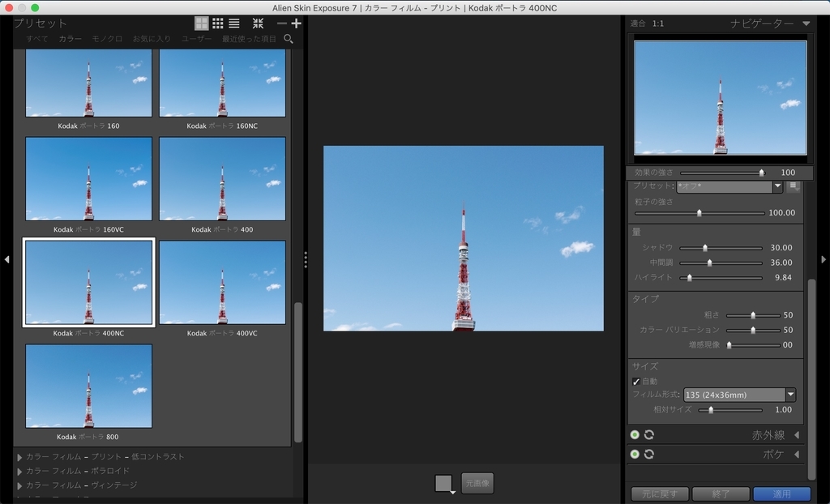Select the お気に入り preset filter tab
The image size is (830, 504).
(x=152, y=39)
